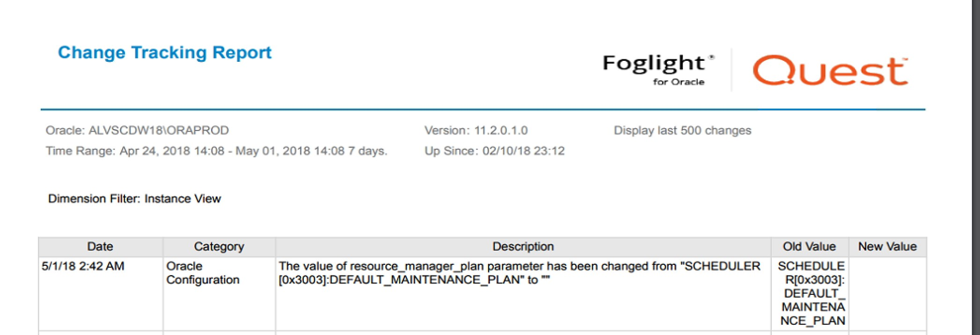Viewport: 980px width, 335px height.
Task: Click the New Value column header
Action: pyautogui.click(x=887, y=247)
